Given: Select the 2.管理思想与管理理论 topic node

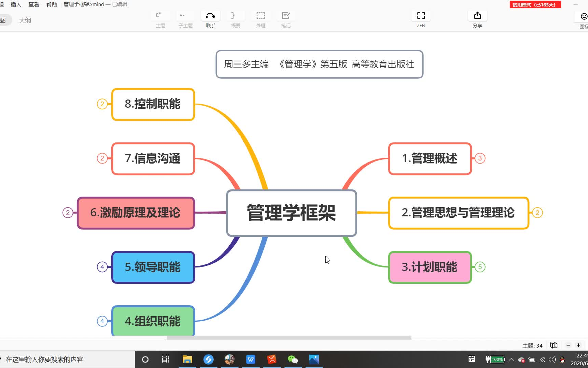Looking at the screenshot, I should pyautogui.click(x=459, y=213).
